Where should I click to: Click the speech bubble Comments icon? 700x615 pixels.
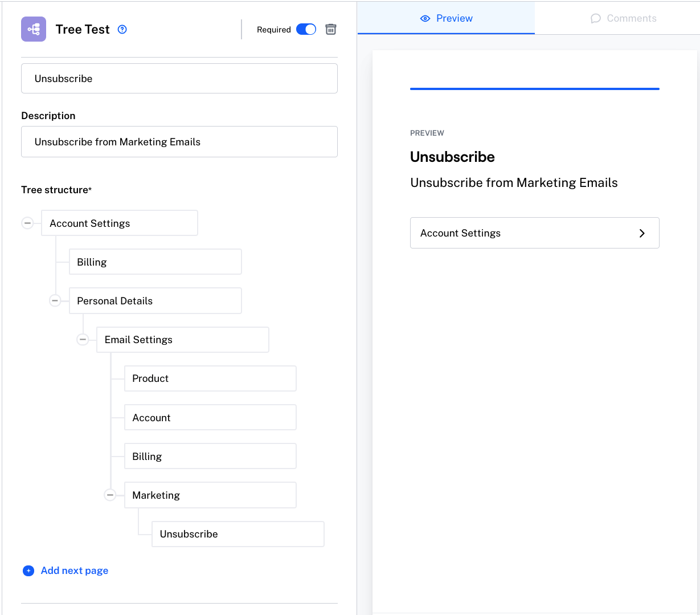(596, 18)
